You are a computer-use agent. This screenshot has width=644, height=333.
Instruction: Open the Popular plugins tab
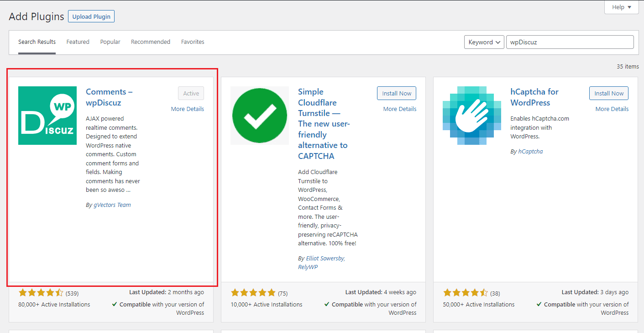click(x=110, y=42)
